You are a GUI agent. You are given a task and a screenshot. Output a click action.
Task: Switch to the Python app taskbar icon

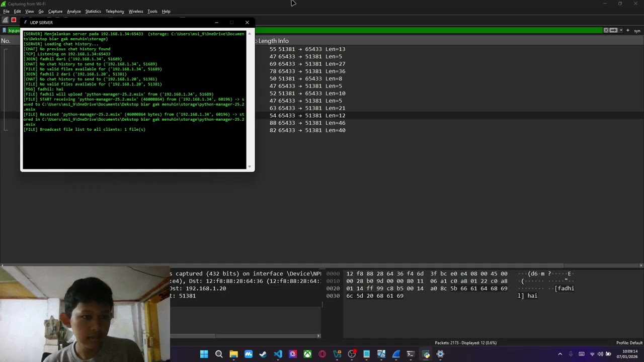(x=426, y=354)
